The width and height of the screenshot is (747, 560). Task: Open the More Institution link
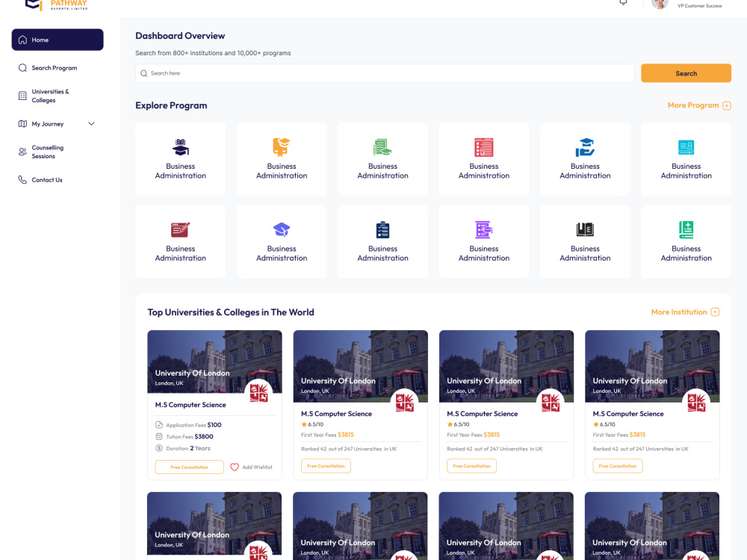click(679, 312)
